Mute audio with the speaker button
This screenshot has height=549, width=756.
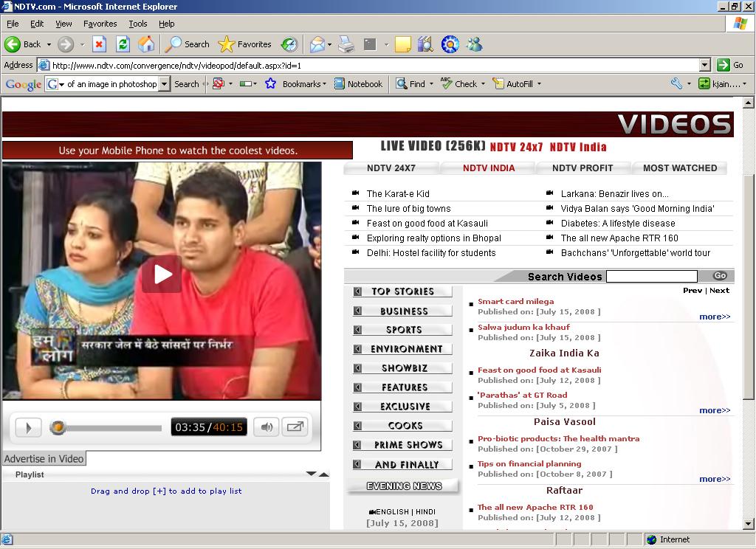(266, 427)
